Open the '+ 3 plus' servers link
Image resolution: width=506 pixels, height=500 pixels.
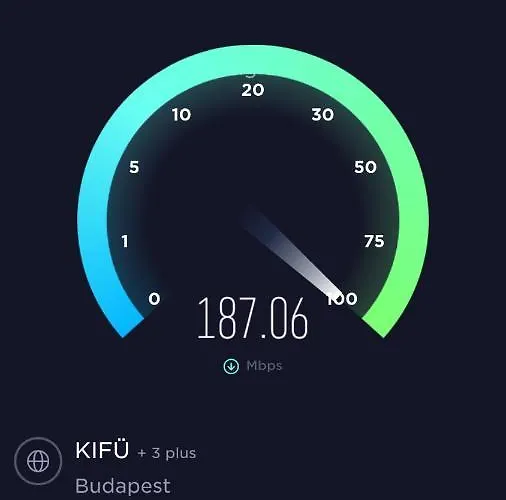[167, 453]
